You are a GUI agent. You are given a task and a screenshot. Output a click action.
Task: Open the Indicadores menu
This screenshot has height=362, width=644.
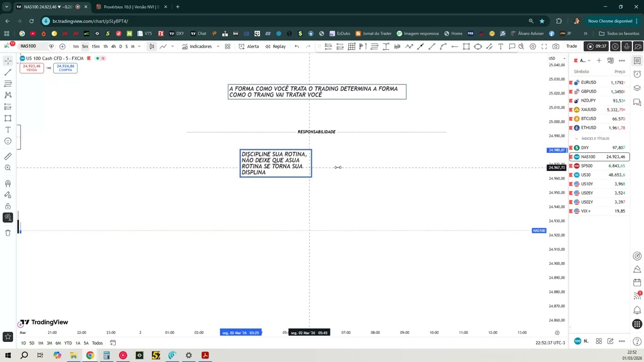pyautogui.click(x=196, y=46)
